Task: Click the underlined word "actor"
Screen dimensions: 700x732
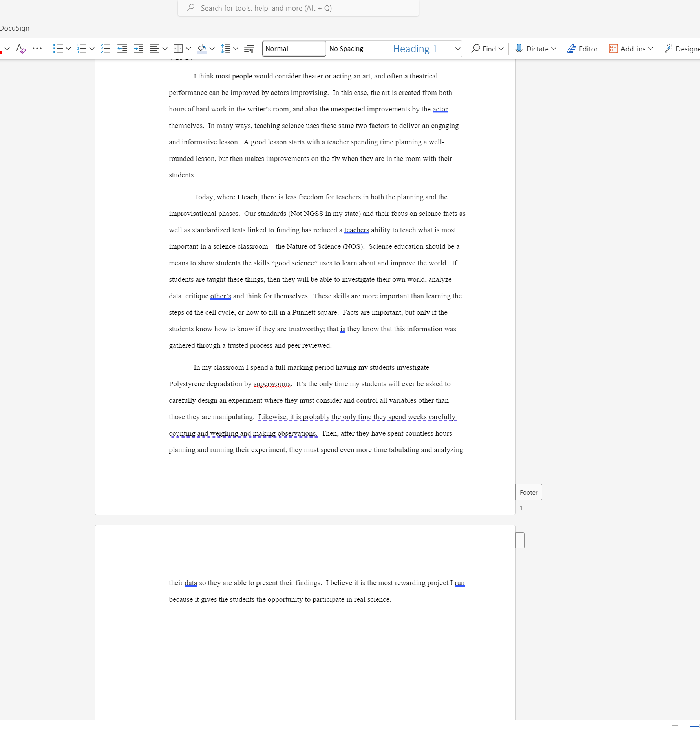Action: [440, 109]
